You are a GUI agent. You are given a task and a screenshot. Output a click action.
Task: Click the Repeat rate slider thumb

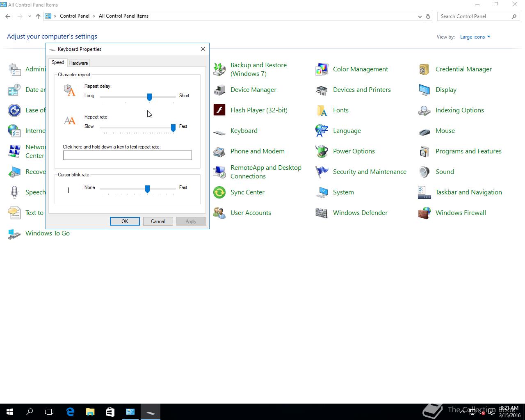(173, 128)
